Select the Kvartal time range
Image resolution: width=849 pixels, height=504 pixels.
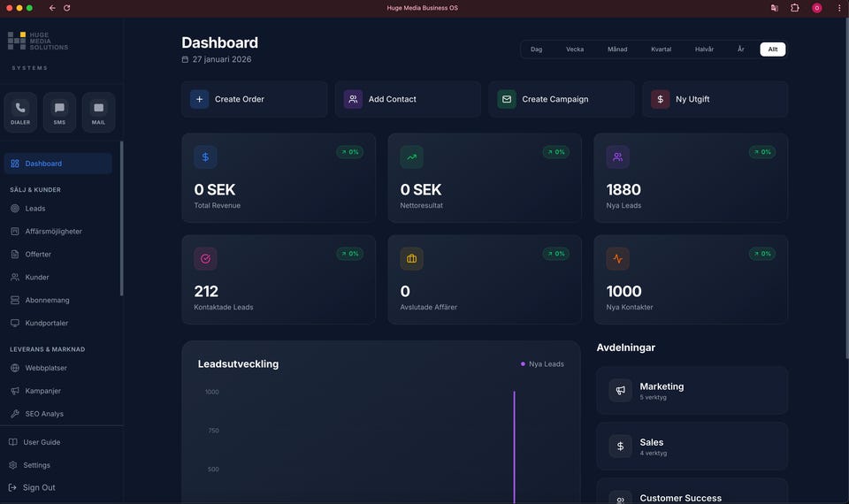coord(662,50)
